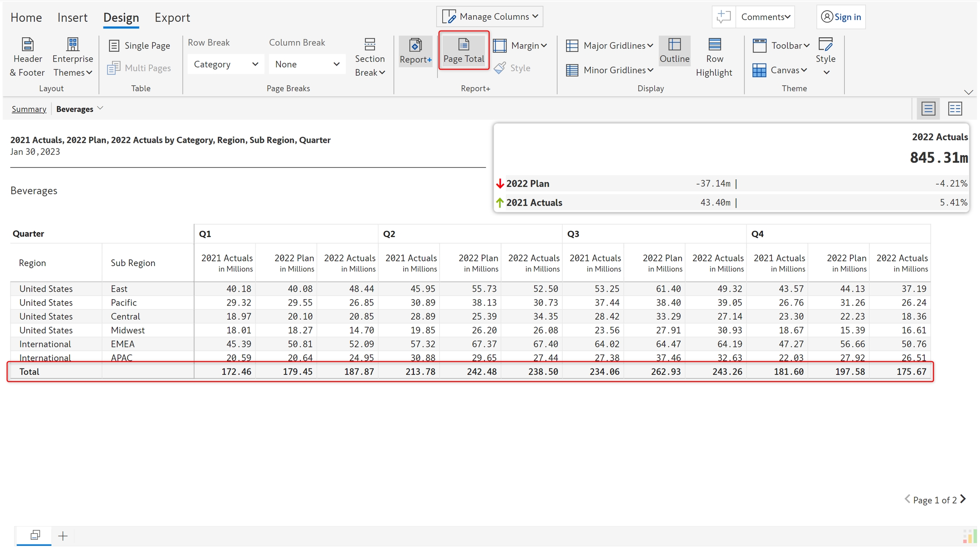Open the Column Break None dropdown
The height and width of the screenshot is (550, 980).
(x=307, y=64)
